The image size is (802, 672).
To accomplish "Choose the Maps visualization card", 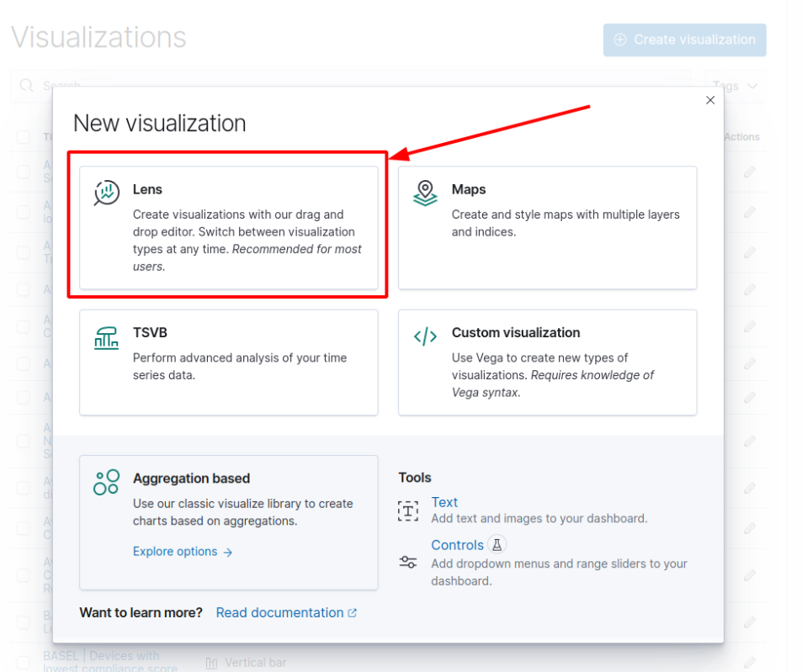I will tap(547, 227).
